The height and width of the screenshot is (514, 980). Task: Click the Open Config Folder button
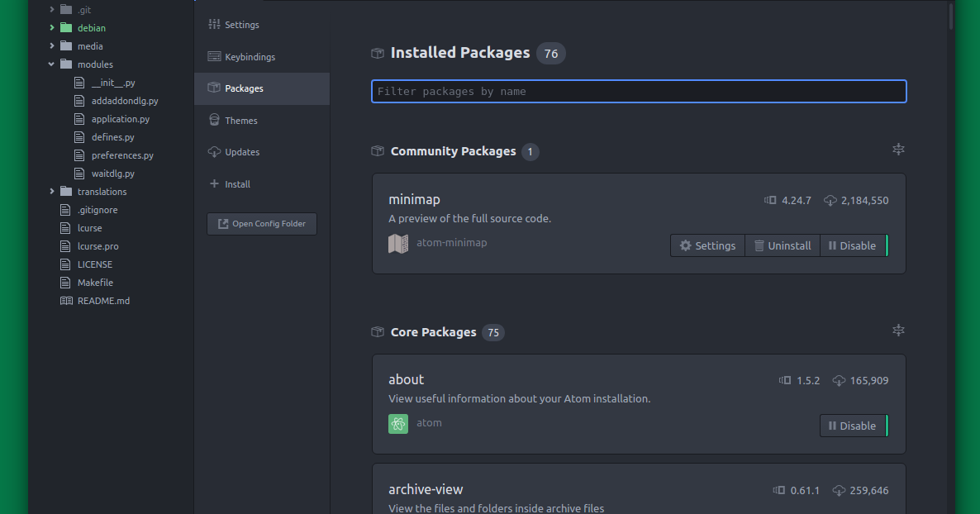tap(262, 224)
